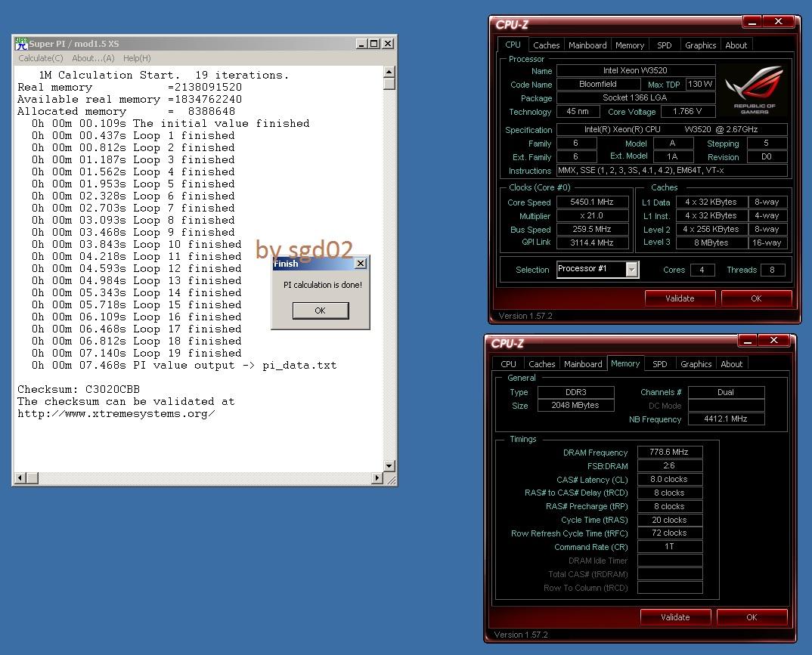
Task: Click the http://www.xtremesystems.org/ text in Super PI
Action: click(116, 413)
